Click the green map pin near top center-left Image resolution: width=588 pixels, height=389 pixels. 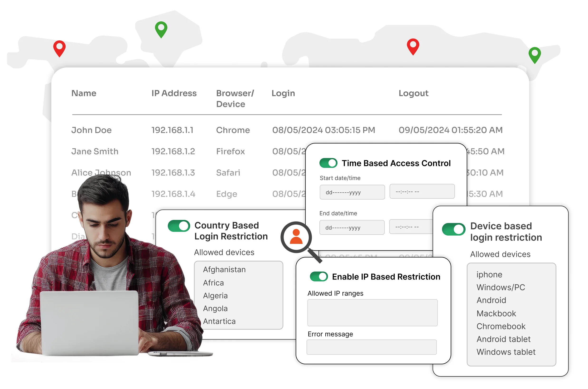pos(161,29)
